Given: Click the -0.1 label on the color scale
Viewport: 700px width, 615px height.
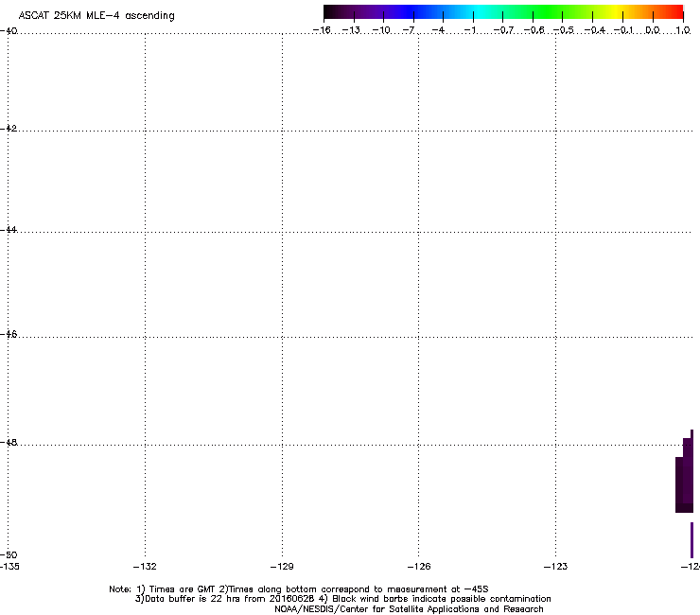Looking at the screenshot, I should pos(623,30).
